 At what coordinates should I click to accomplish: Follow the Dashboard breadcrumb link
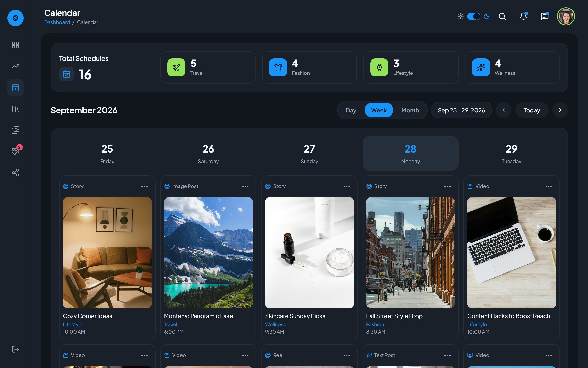(x=57, y=22)
